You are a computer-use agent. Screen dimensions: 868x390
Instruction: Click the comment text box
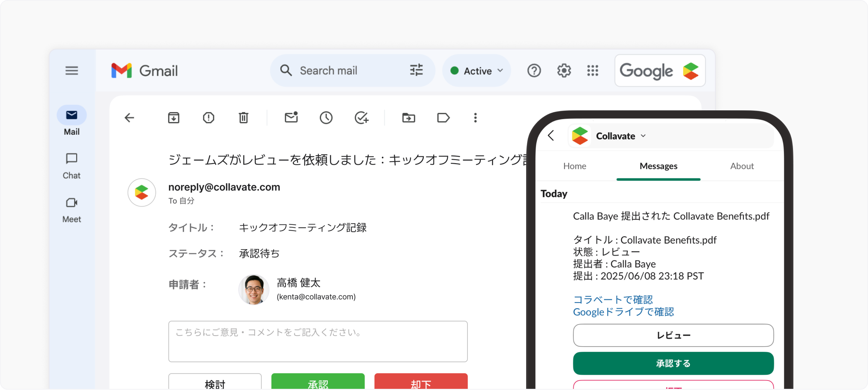click(318, 342)
